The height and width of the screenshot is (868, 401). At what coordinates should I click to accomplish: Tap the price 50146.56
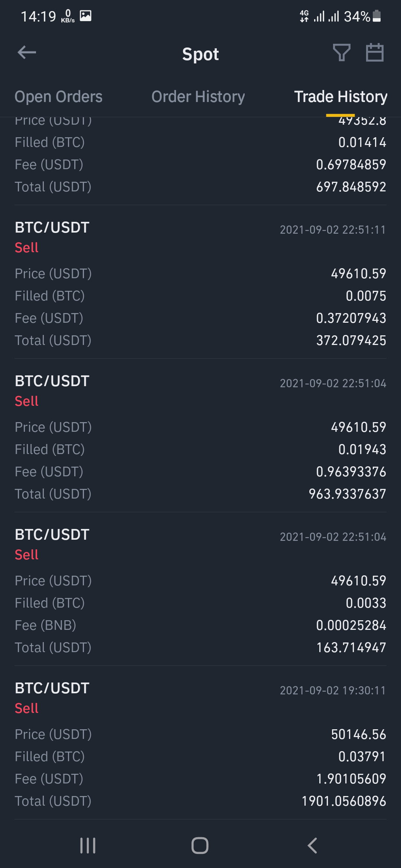358,734
